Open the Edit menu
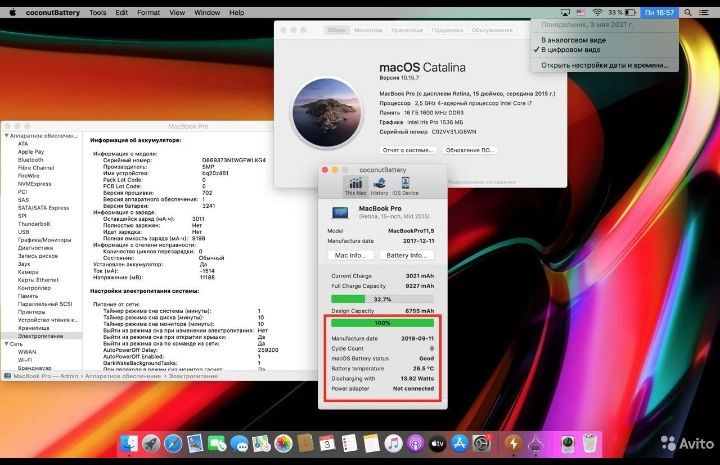The width and height of the screenshot is (720, 465). point(121,12)
